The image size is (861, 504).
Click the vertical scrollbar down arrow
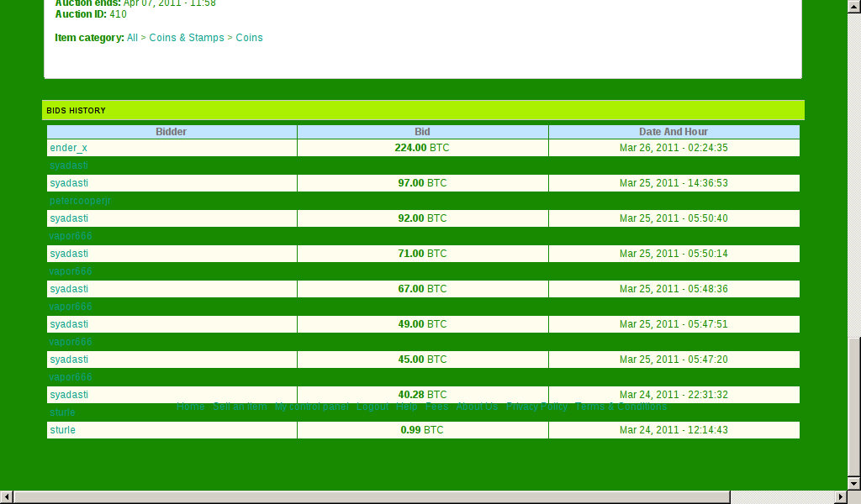854,483
